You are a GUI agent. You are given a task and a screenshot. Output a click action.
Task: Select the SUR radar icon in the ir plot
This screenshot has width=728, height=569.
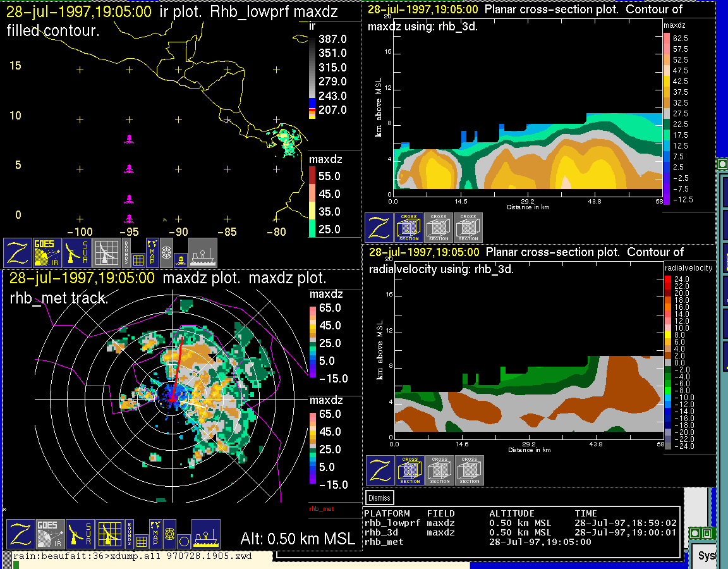click(x=78, y=253)
